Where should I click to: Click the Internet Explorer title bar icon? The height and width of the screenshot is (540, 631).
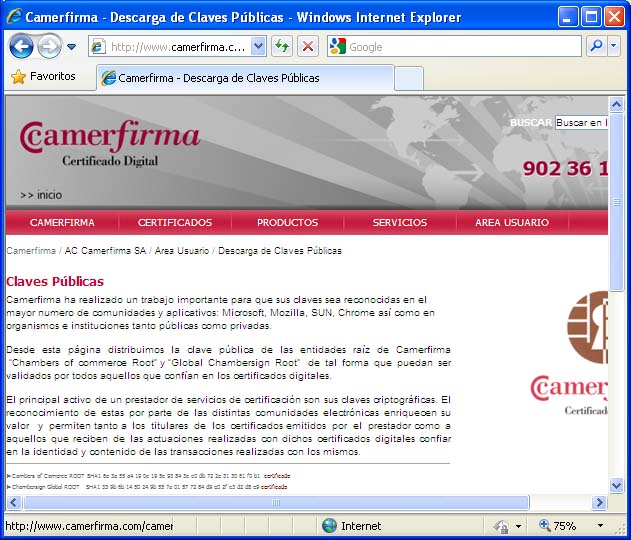[x=14, y=16]
